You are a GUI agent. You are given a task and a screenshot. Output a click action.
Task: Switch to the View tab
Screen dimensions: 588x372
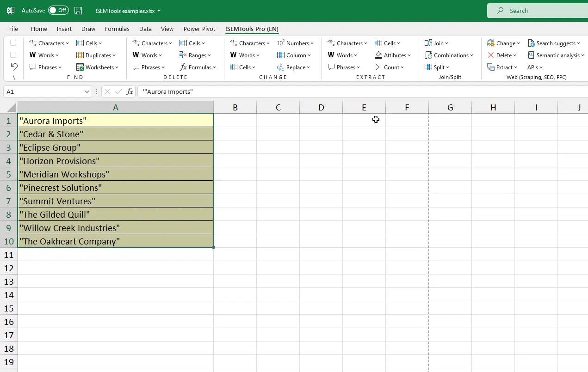[x=167, y=29]
